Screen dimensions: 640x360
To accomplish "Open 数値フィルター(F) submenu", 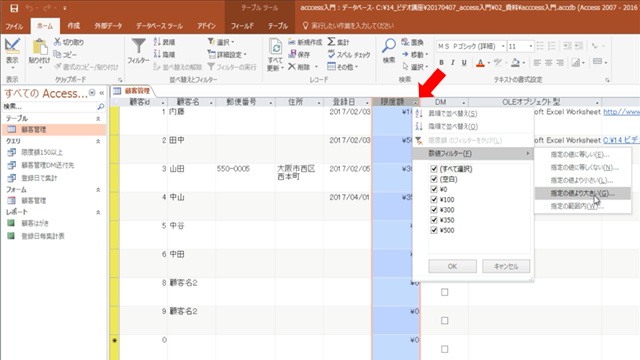I will coord(473,153).
